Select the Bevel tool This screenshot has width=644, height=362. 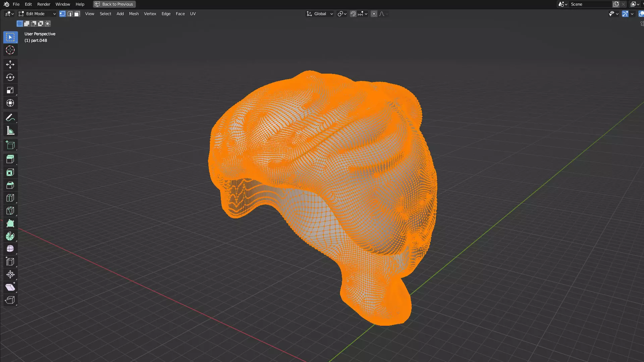(x=10, y=185)
